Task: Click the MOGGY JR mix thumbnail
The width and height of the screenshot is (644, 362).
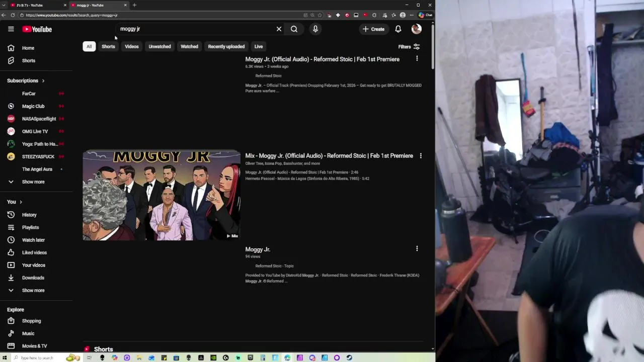Action: pos(162,196)
